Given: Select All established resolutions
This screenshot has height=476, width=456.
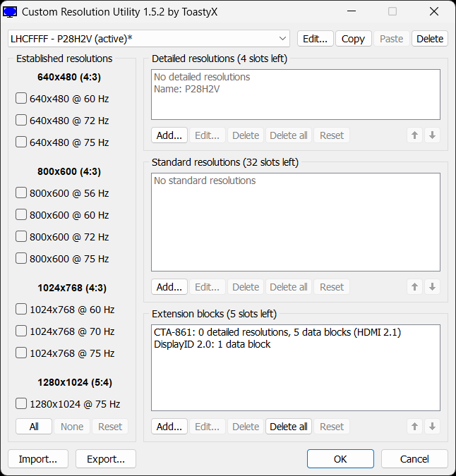Looking at the screenshot, I should point(34,427).
